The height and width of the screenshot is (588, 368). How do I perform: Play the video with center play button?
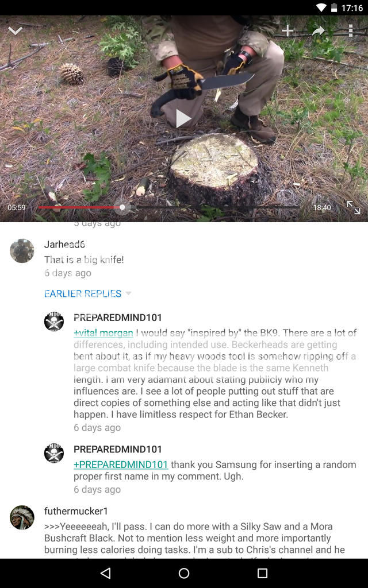pos(183,119)
